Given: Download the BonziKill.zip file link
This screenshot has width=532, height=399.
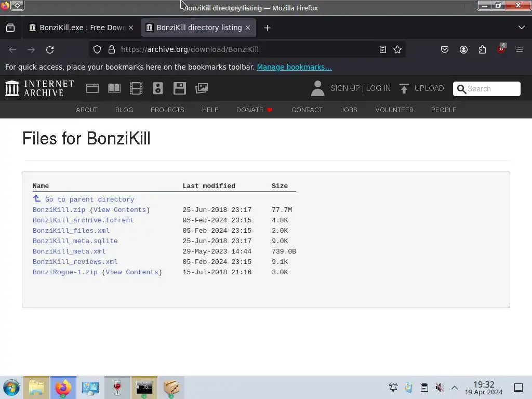Looking at the screenshot, I should (x=59, y=210).
